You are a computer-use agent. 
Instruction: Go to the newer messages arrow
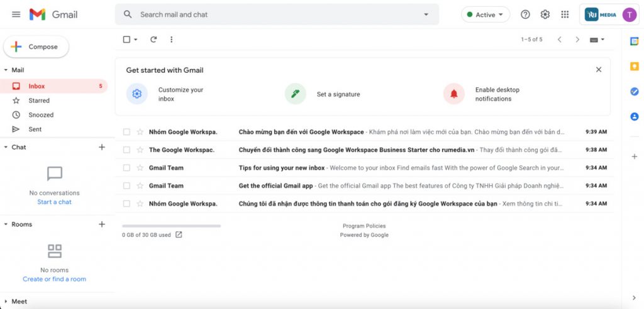[559, 40]
